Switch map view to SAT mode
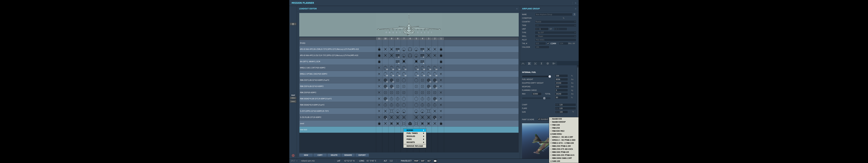The height and width of the screenshot is (163, 868). 423,161
